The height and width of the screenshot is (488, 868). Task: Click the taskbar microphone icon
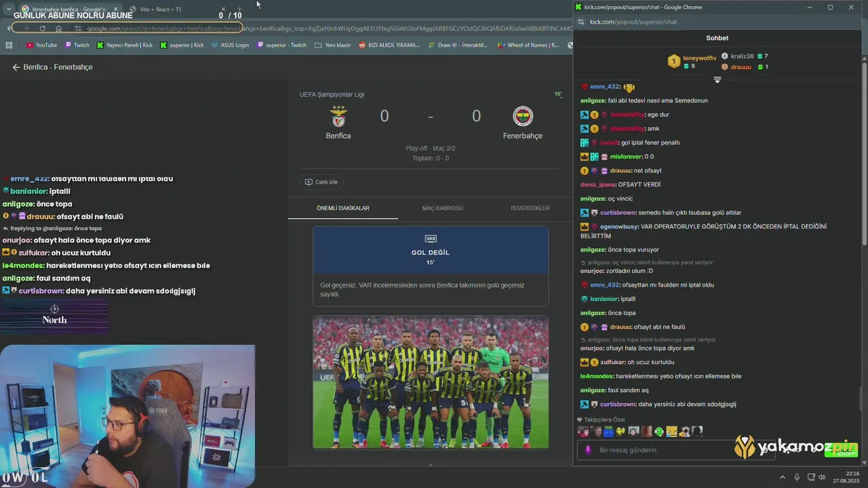click(x=797, y=477)
